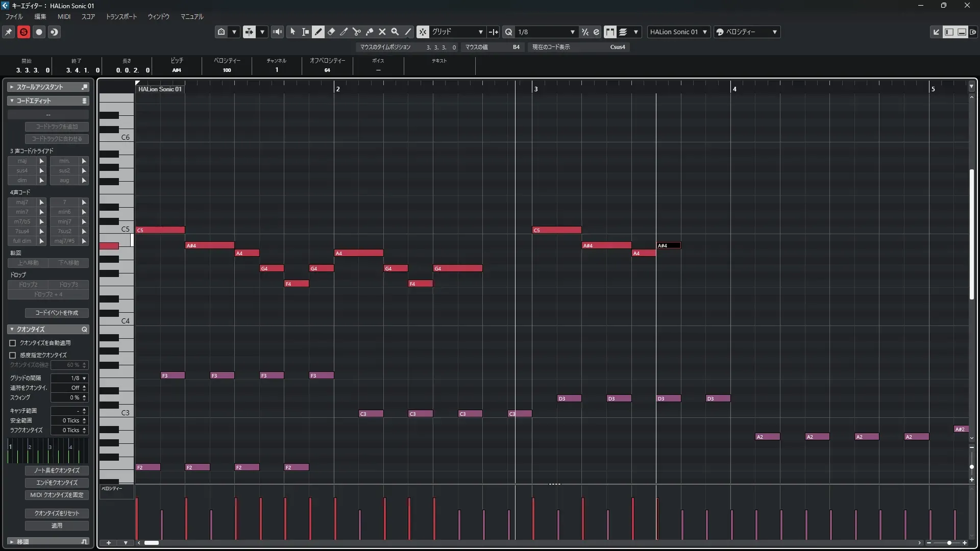The image size is (980, 551).
Task: Click the A#4 note at bar 3
Action: 606,245
